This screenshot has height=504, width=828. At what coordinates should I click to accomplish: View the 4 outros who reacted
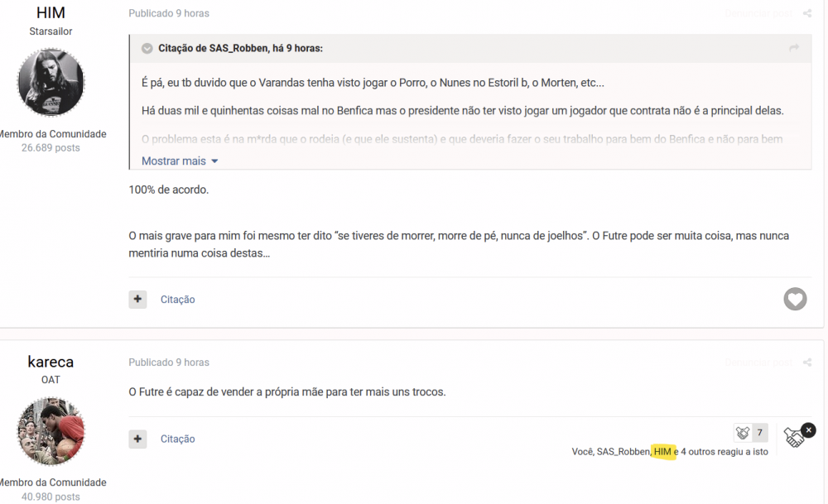point(696,452)
